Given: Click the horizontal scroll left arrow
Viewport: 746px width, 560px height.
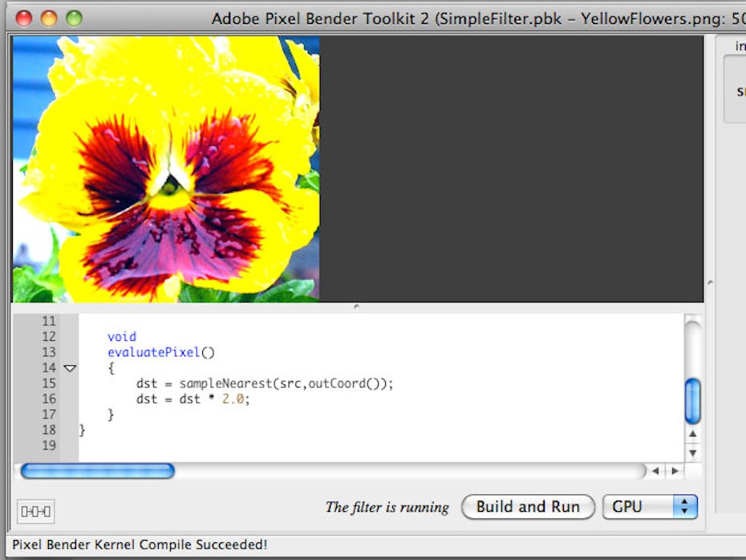Looking at the screenshot, I should point(656,471).
